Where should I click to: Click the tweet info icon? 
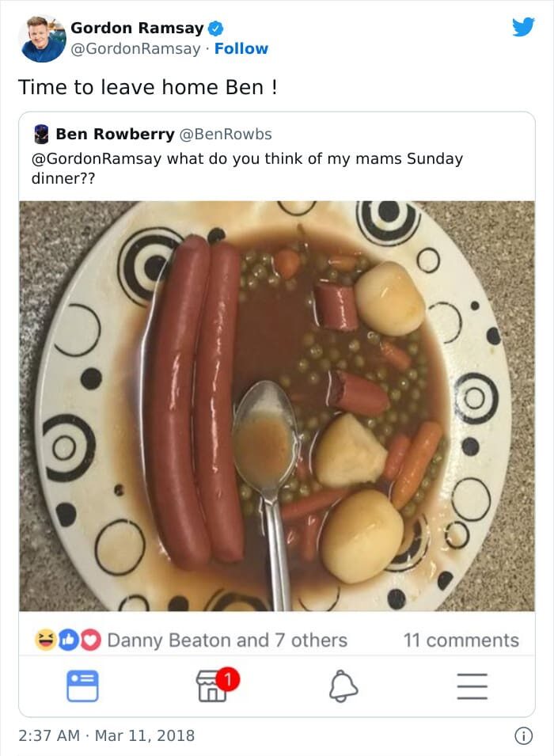click(523, 735)
